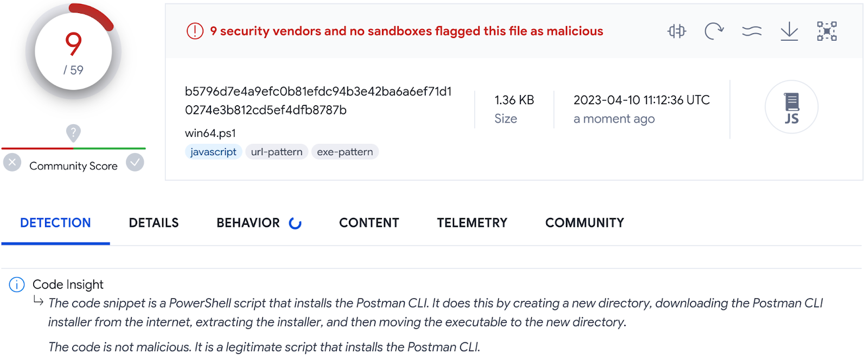Click the javascript tag

coord(213,152)
